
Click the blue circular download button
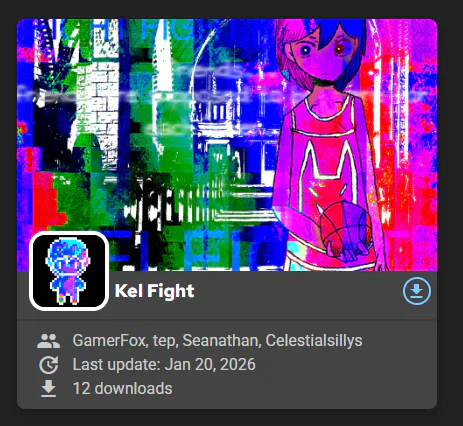pos(417,291)
